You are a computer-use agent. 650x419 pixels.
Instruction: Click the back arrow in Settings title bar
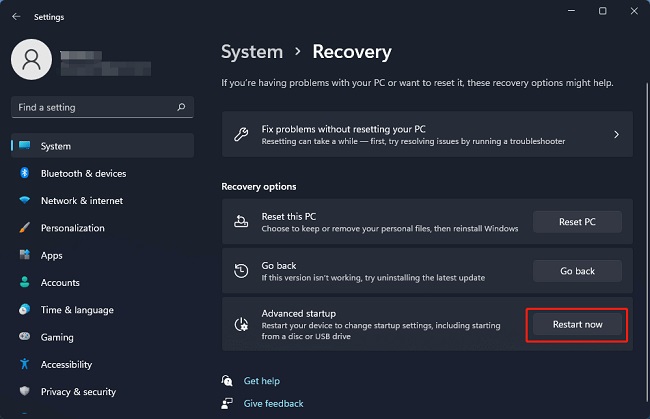point(16,16)
